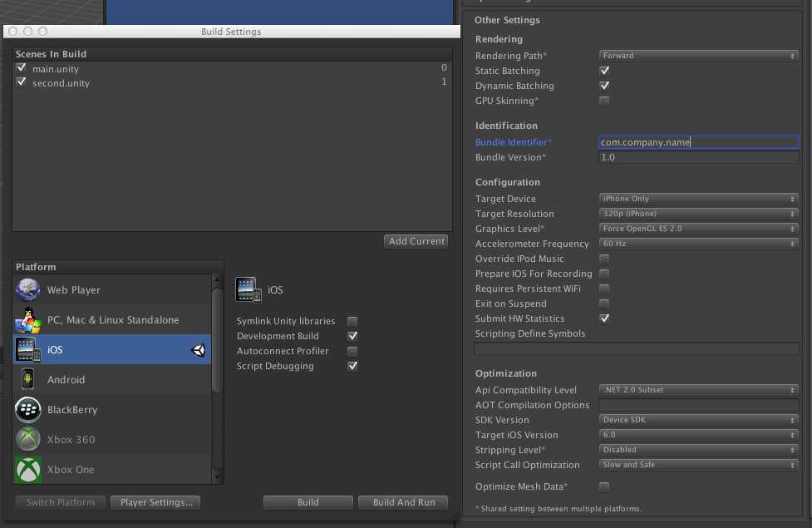
Task: Select PC, Mac & Linux Standalone platform
Action: (112, 319)
